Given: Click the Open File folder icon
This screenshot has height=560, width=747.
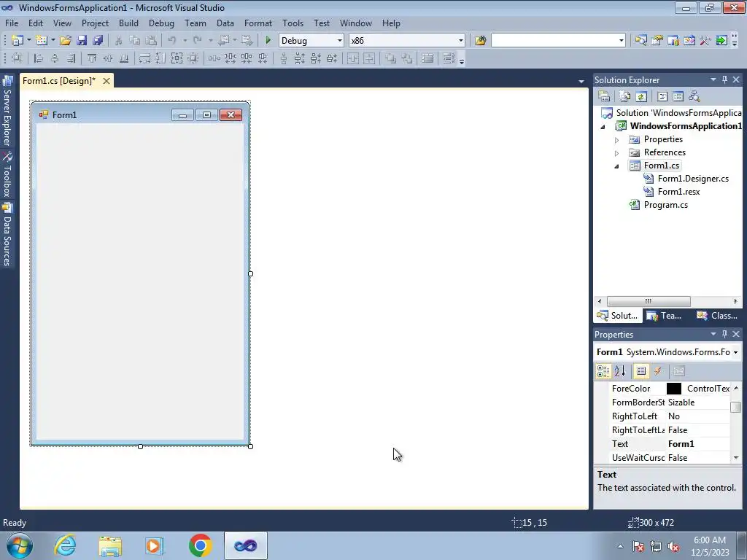Looking at the screenshot, I should click(66, 41).
